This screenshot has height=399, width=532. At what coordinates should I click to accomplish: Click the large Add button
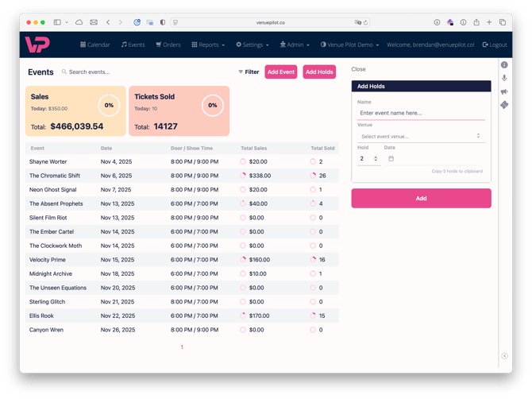tap(421, 198)
